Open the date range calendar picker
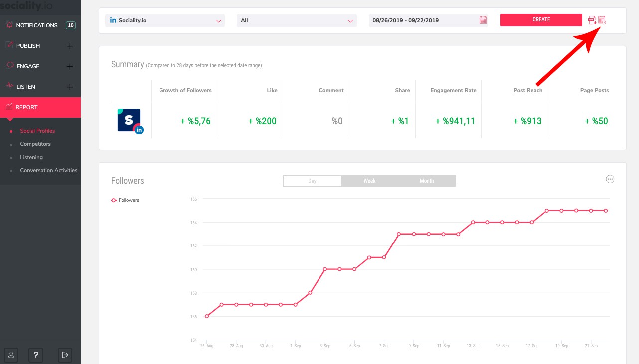The width and height of the screenshot is (639, 364). click(483, 20)
